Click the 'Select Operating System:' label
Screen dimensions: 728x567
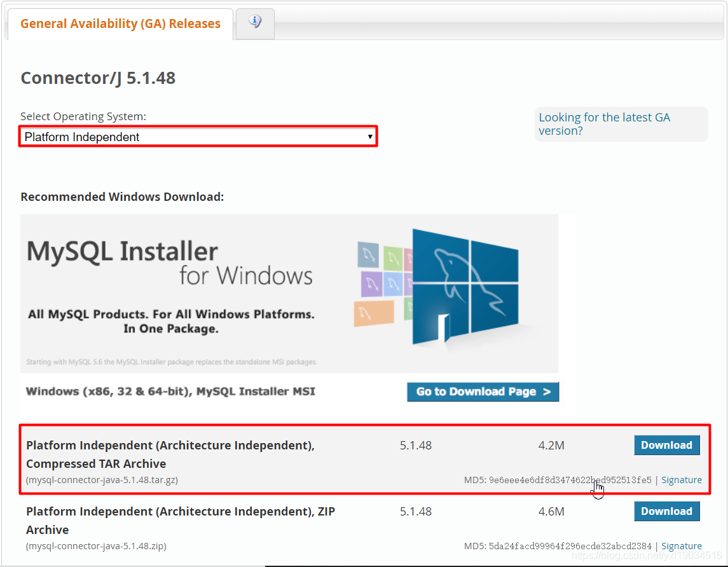[83, 116]
